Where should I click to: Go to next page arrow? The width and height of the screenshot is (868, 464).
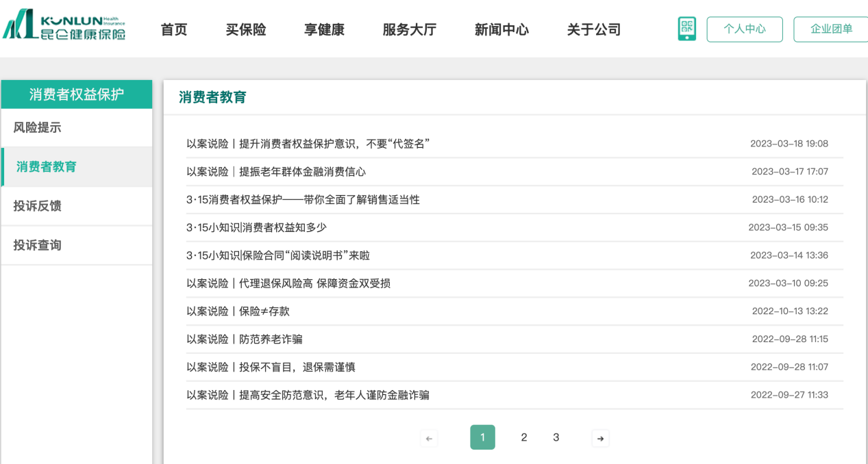(x=600, y=438)
